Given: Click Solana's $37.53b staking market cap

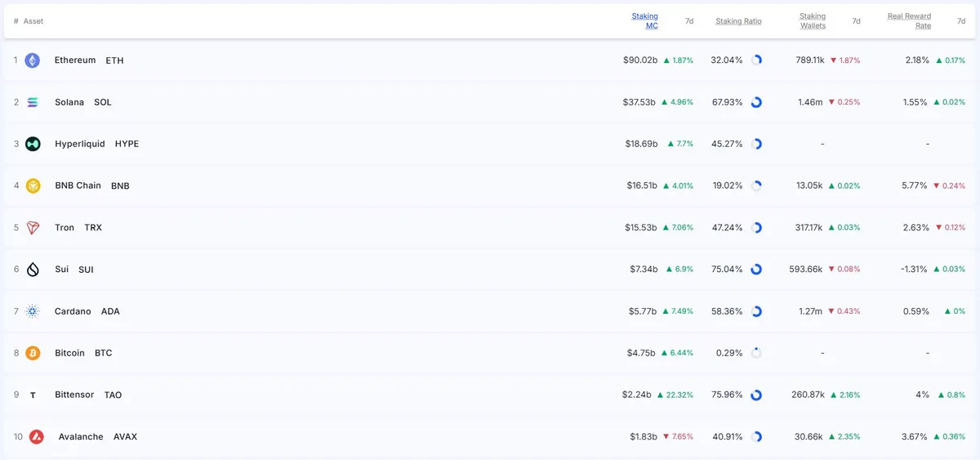Looking at the screenshot, I should [640, 102].
